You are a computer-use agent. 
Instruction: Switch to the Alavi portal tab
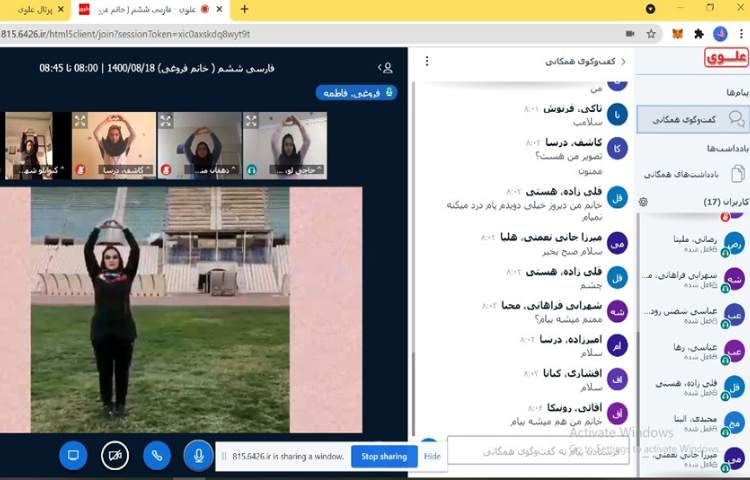[x=36, y=9]
